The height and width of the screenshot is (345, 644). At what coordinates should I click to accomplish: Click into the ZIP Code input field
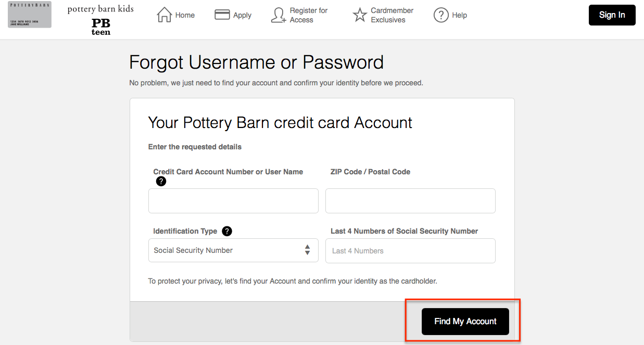[x=410, y=201]
